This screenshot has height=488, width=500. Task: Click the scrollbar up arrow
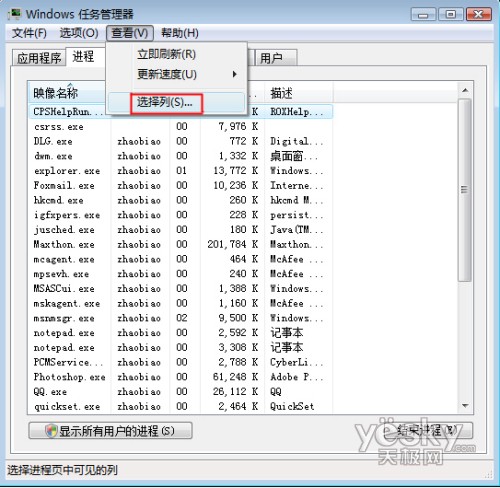tap(465, 90)
